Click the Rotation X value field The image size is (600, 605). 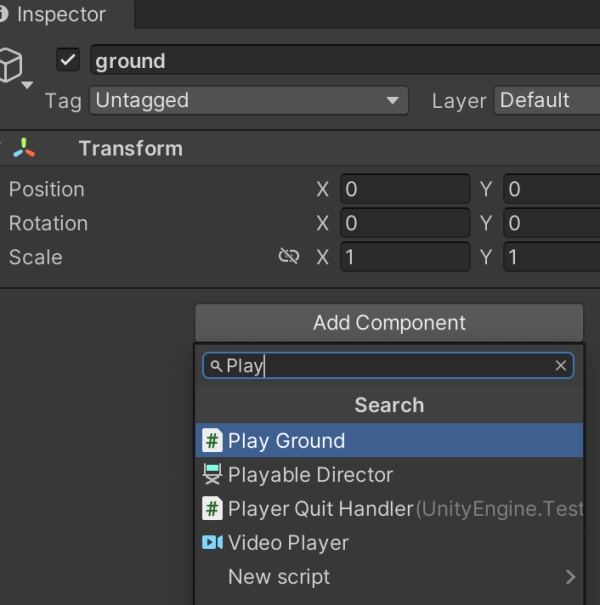[405, 223]
